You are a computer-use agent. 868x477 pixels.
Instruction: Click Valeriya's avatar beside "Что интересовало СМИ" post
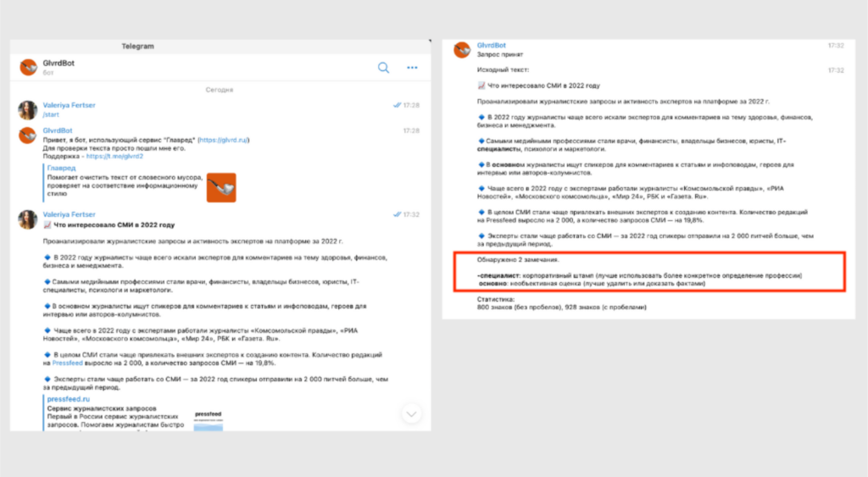pos(28,219)
